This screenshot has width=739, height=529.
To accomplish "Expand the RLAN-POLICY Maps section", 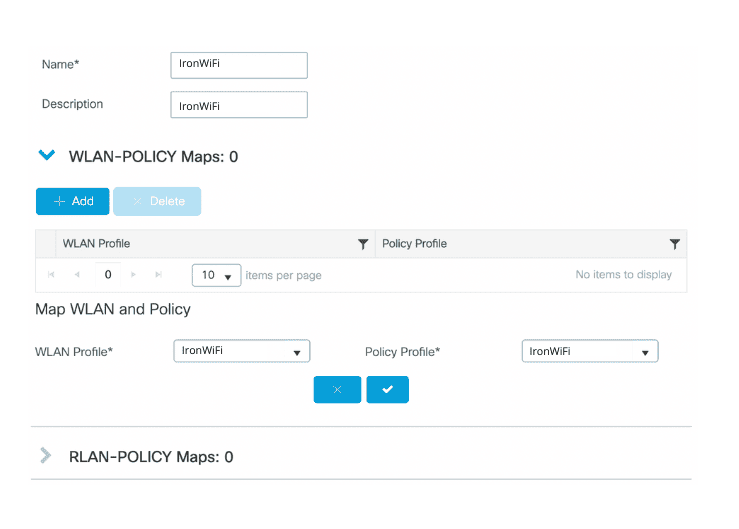I will click(x=45, y=456).
